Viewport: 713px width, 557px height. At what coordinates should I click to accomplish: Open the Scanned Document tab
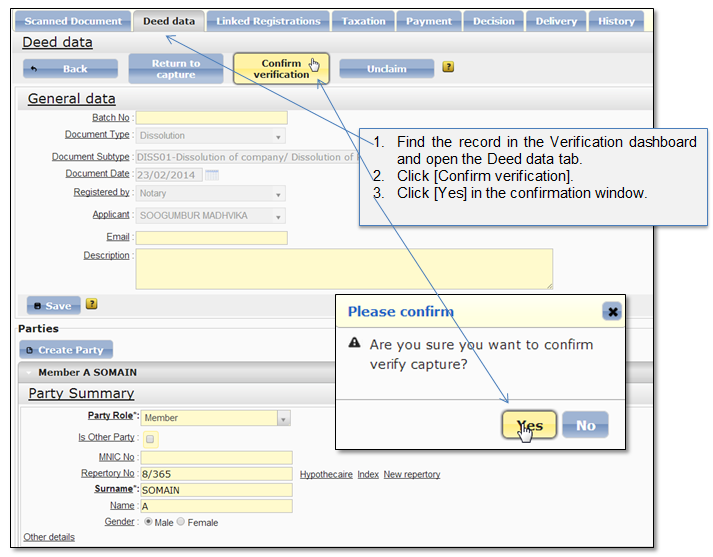point(73,21)
